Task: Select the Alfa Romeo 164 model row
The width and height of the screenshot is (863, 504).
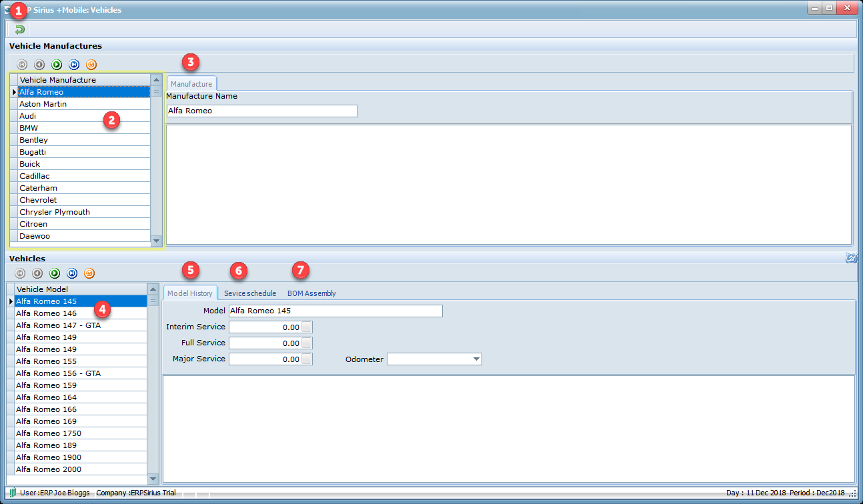Action: click(81, 397)
